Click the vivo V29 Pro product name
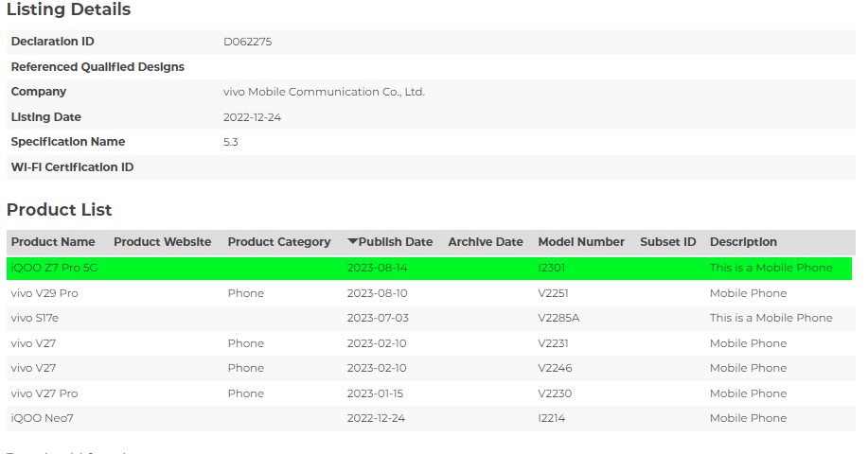 44,293
